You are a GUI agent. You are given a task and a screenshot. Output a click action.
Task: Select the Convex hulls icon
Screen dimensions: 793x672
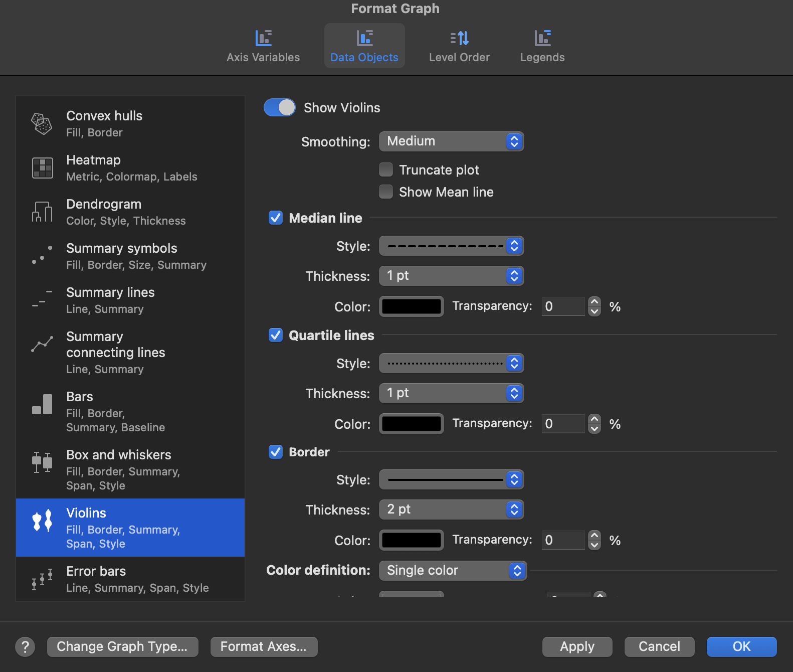click(x=42, y=124)
